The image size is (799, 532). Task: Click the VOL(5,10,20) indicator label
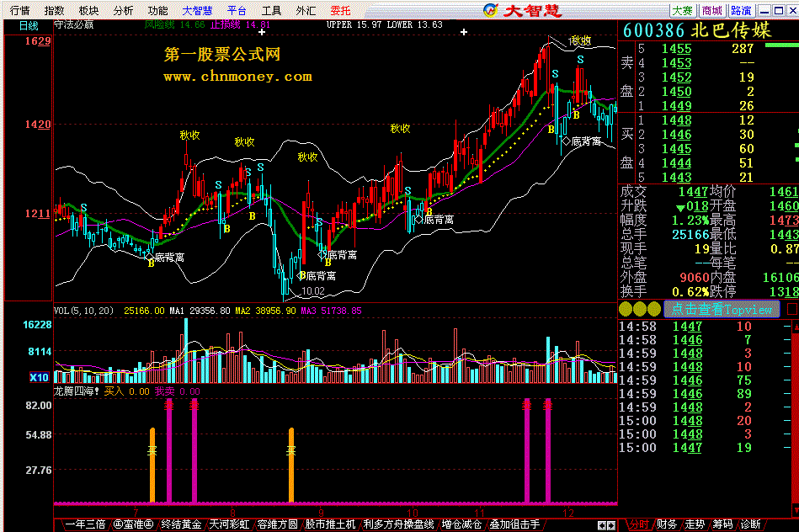click(83, 311)
